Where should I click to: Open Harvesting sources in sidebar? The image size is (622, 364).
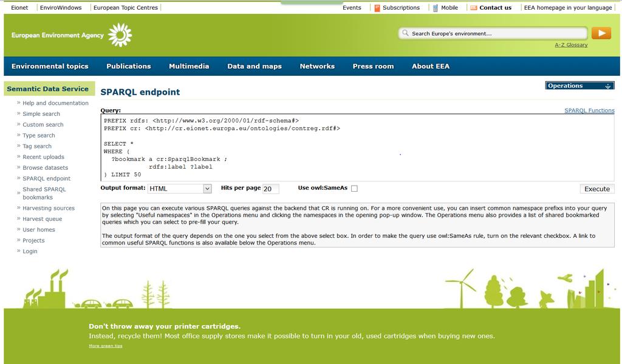[x=49, y=208]
